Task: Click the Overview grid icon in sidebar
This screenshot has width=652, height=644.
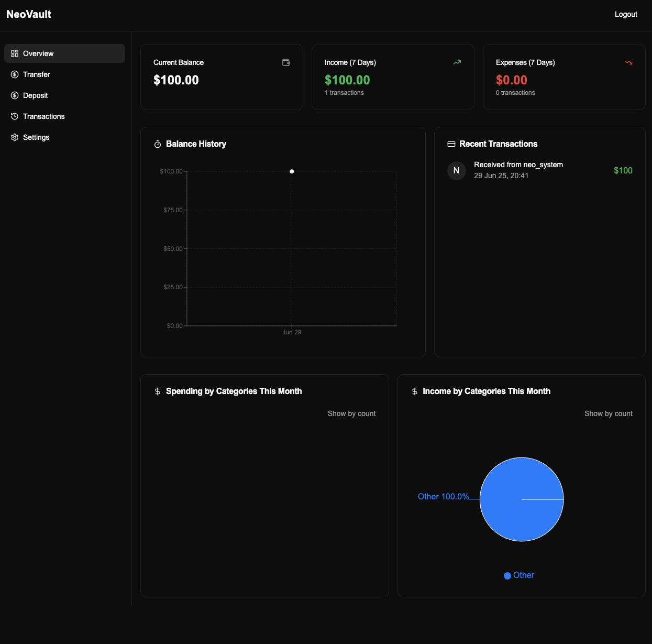Action: pos(15,53)
